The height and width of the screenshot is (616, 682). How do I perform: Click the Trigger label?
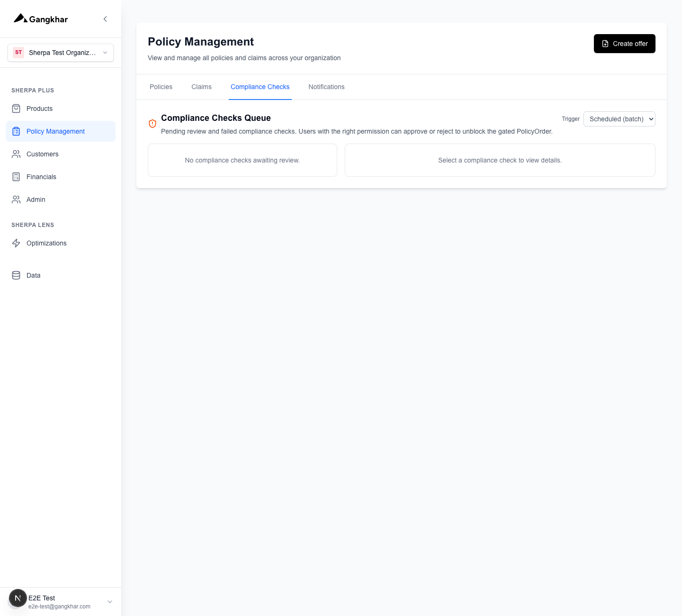point(571,119)
